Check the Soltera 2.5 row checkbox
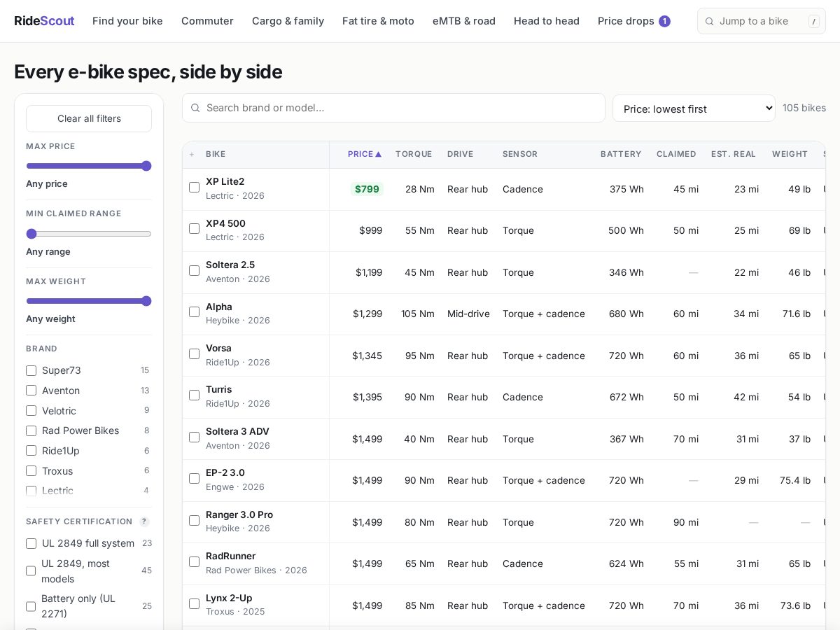Image resolution: width=840 pixels, height=630 pixels. point(194,271)
